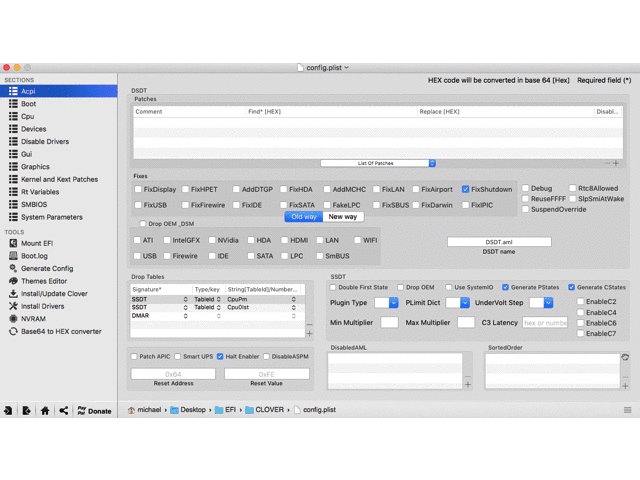This screenshot has height=480, width=640.
Task: Add a SortedOrder entry with plus icon
Action: (x=625, y=386)
